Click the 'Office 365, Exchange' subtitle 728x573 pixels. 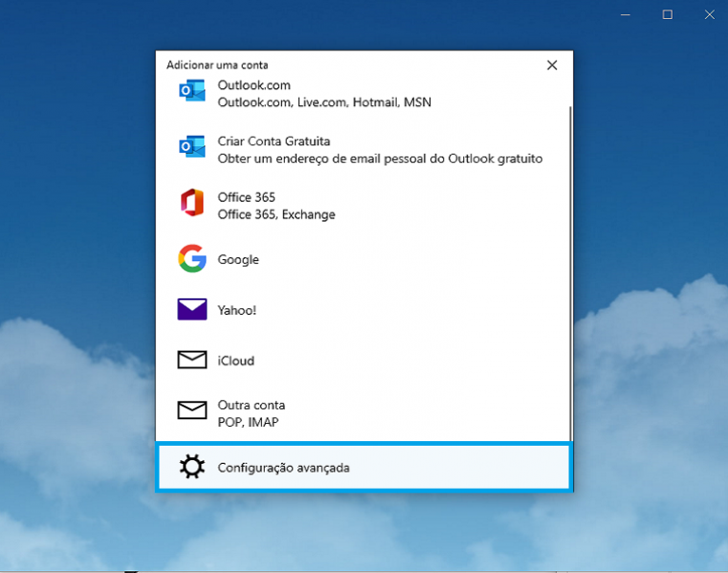276,214
